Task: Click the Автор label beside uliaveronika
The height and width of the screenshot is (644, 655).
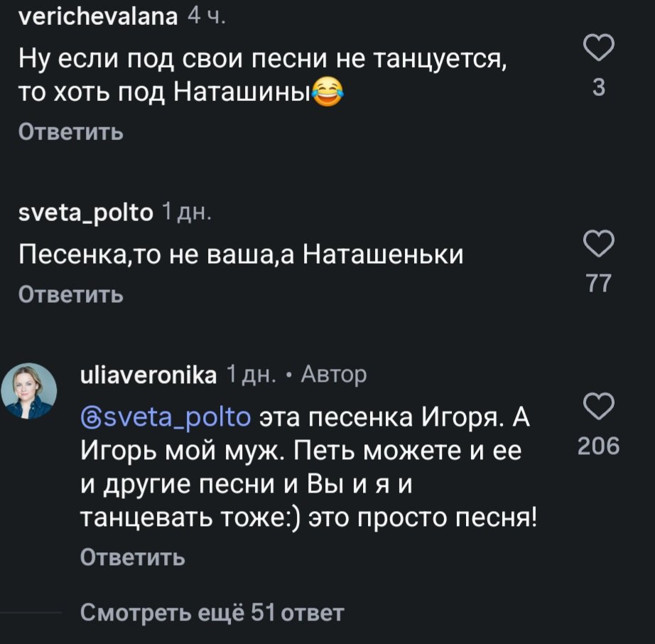Action: [334, 374]
